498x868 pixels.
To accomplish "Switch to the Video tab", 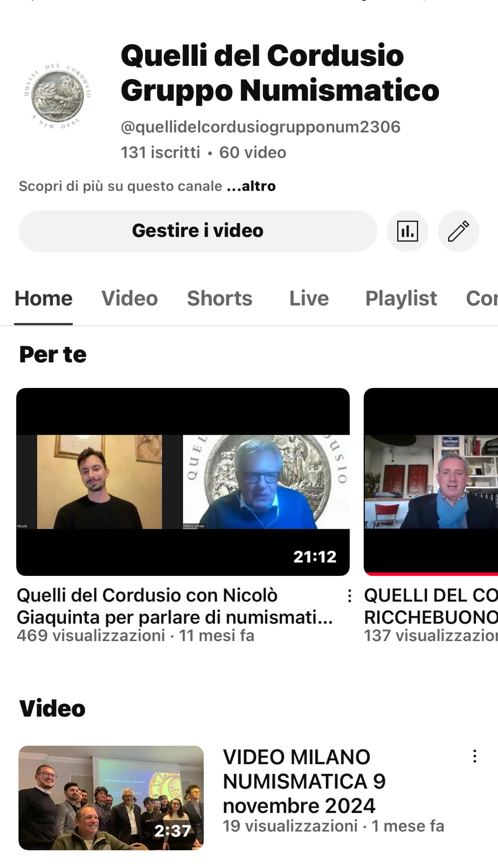I will (129, 299).
